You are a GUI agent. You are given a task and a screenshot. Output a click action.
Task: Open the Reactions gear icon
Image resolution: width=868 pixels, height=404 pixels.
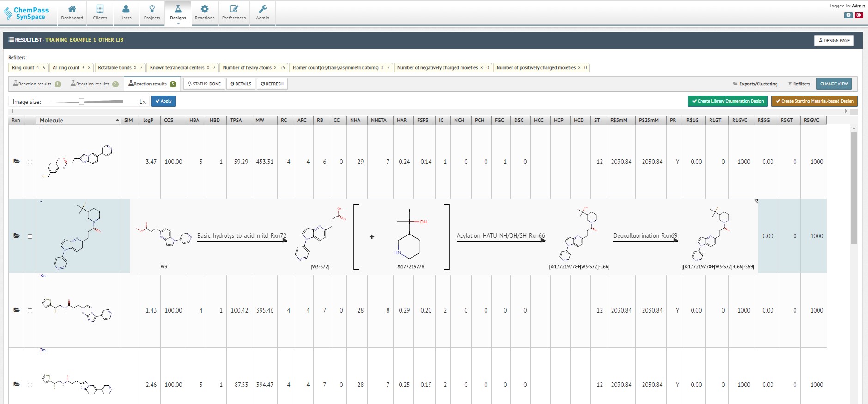[x=205, y=9]
